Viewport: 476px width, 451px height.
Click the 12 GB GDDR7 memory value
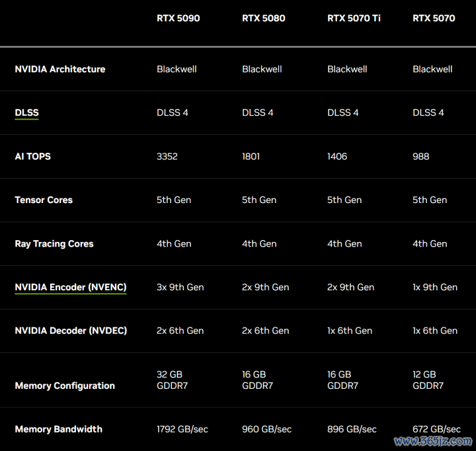pyautogui.click(x=428, y=380)
